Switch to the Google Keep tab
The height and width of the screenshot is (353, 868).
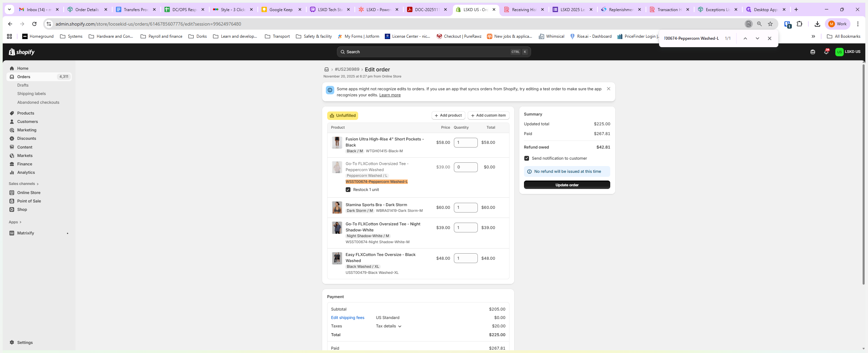(280, 9)
